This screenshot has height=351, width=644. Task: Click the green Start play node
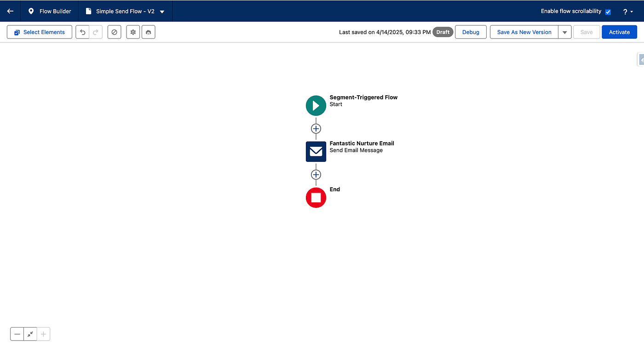click(x=316, y=105)
